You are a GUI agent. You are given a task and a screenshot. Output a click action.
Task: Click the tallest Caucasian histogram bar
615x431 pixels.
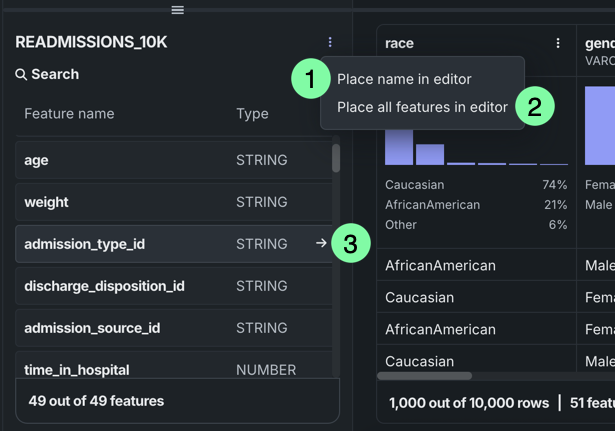click(x=399, y=140)
